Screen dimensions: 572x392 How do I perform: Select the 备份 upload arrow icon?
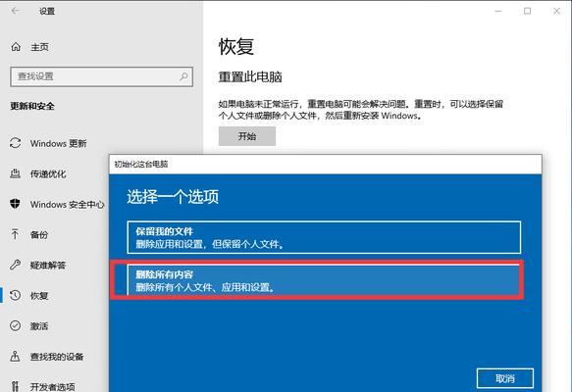point(16,234)
